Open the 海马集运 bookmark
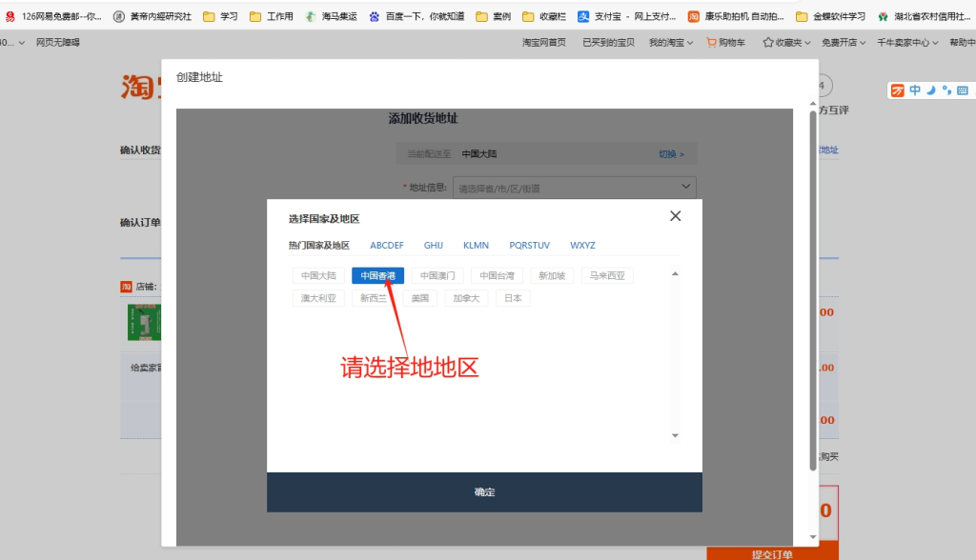 331,16
